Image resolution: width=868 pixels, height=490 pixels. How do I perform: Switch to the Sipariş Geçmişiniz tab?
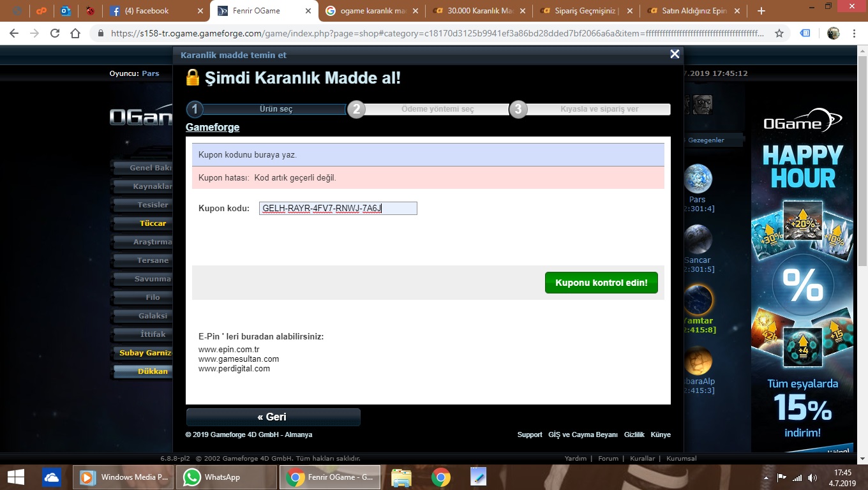click(585, 11)
